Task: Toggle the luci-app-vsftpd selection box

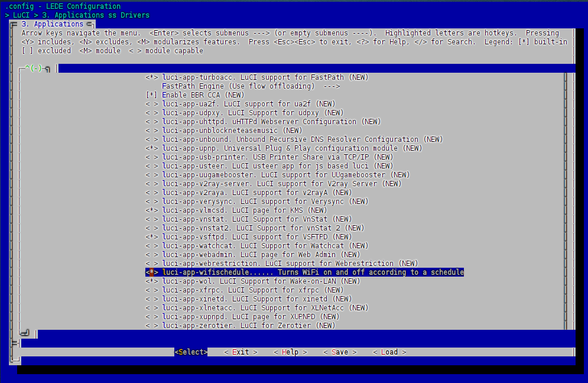Action: click(x=151, y=237)
